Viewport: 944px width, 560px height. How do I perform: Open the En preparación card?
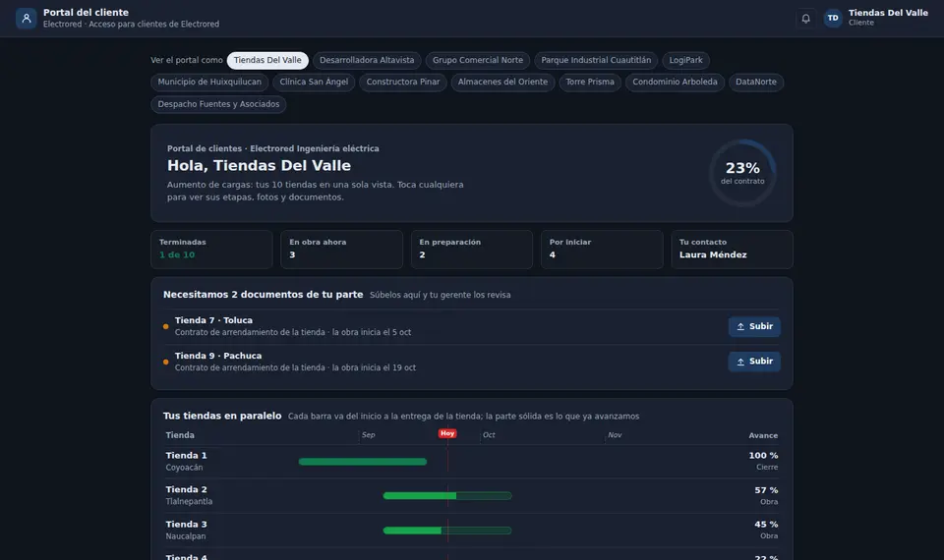point(471,249)
